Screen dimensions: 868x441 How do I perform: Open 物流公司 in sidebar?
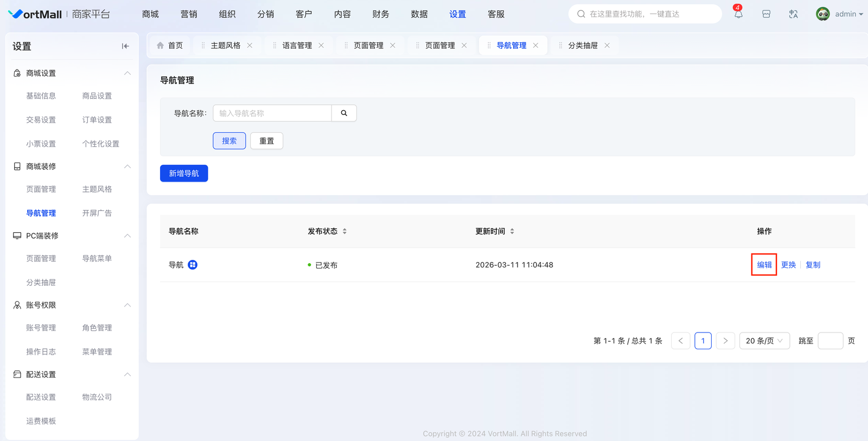coord(97,398)
